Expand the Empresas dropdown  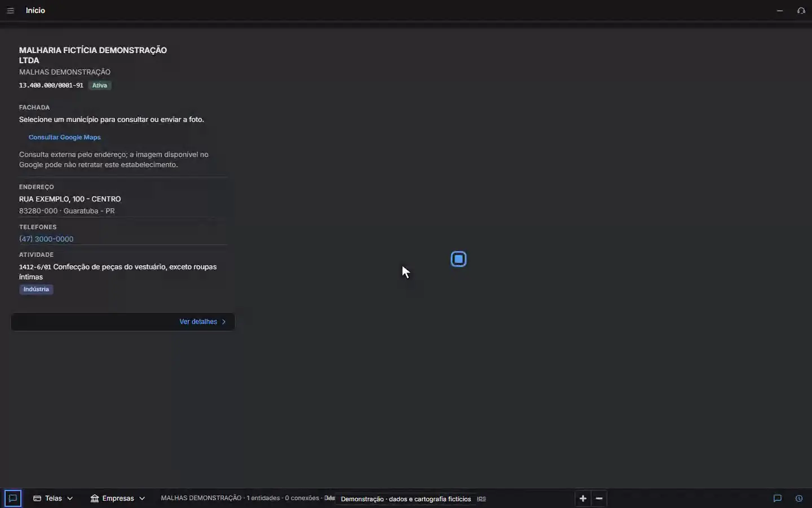click(x=118, y=498)
